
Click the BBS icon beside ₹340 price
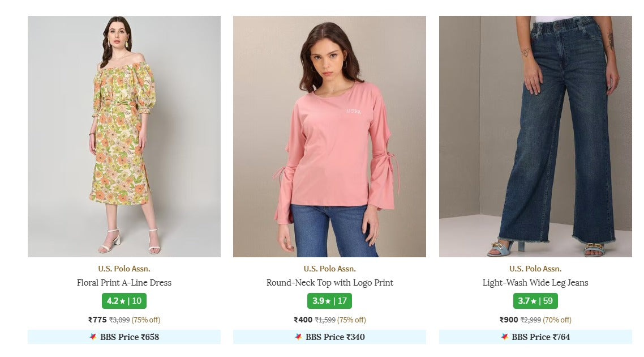click(298, 337)
